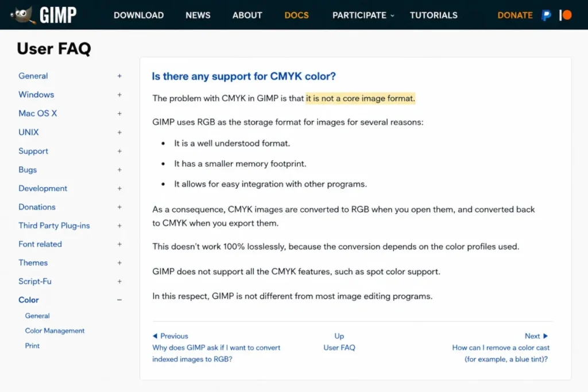Image resolution: width=588 pixels, height=392 pixels.
Task: Open the TUTORIALS page
Action: click(x=434, y=15)
